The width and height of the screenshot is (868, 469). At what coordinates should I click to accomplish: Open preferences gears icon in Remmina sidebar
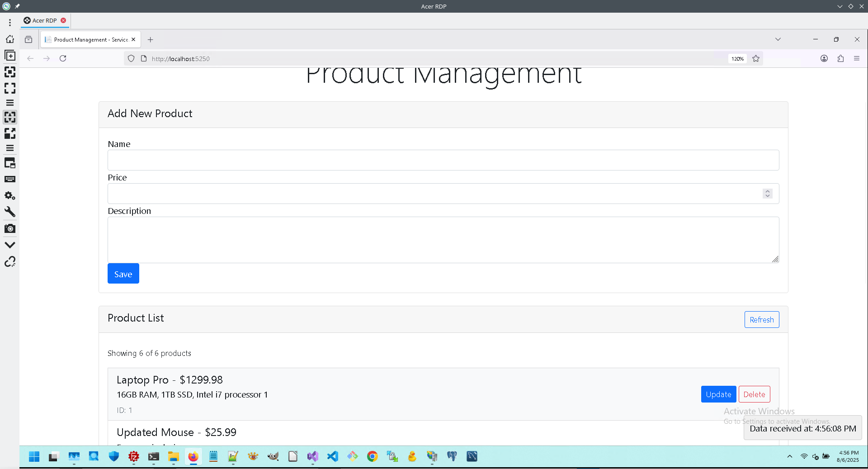coord(10,195)
